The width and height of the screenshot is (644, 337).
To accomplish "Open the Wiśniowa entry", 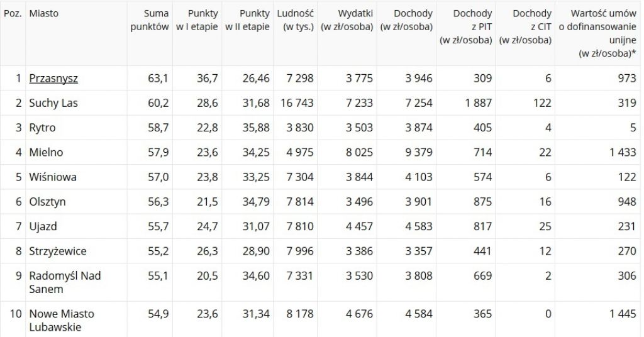I will pos(53,177).
